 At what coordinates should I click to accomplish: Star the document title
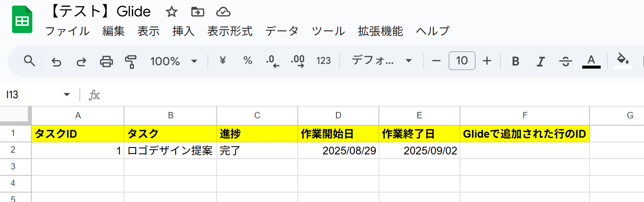(172, 12)
